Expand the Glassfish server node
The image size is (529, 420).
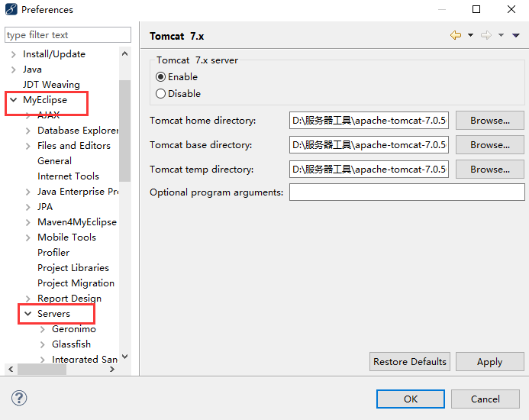pos(43,344)
